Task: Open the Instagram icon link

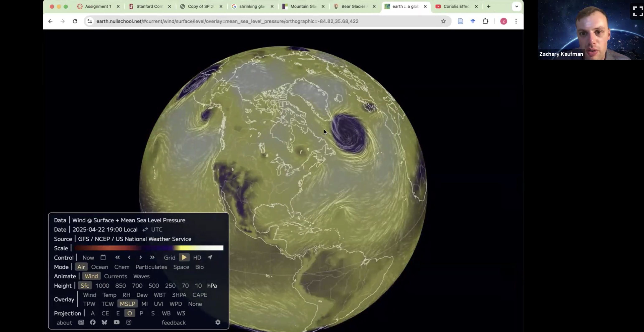Action: (129, 322)
